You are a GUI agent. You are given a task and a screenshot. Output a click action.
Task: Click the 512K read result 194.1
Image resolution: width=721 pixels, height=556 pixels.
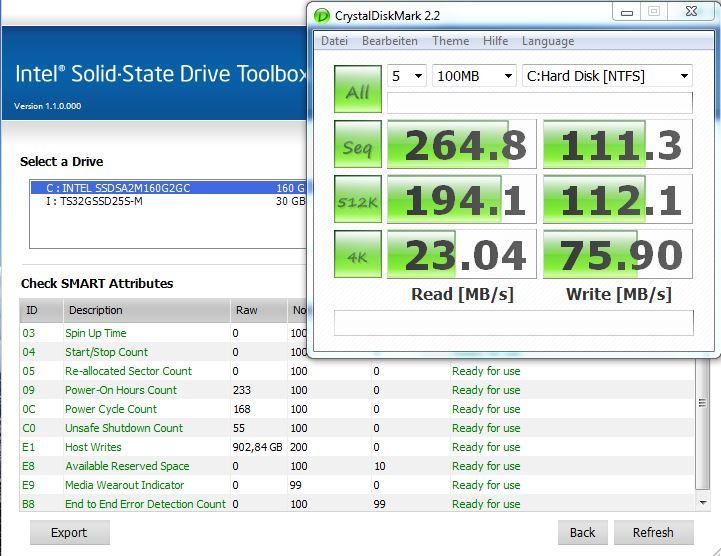pos(462,199)
